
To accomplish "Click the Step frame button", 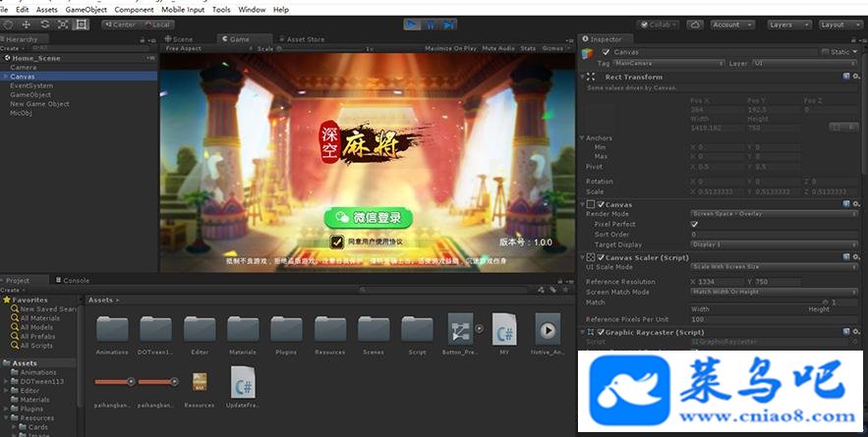I will click(x=448, y=25).
